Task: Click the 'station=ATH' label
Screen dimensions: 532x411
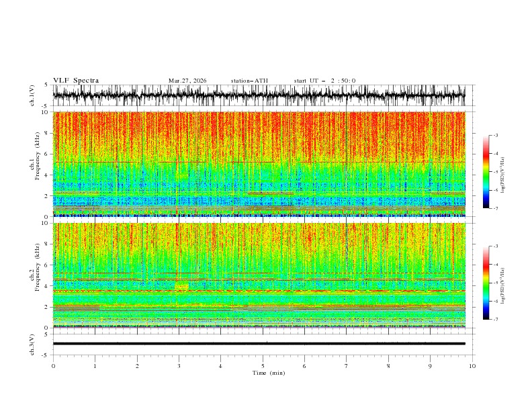Action: [x=249, y=81]
